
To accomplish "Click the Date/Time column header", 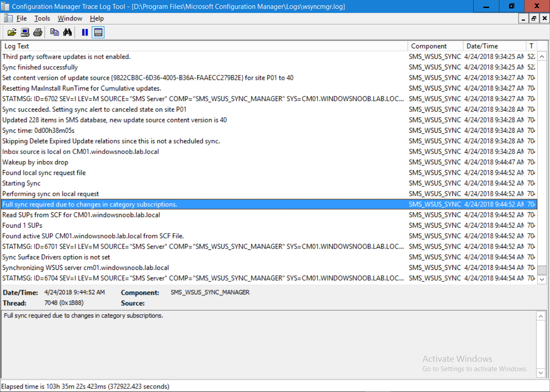I will click(494, 46).
